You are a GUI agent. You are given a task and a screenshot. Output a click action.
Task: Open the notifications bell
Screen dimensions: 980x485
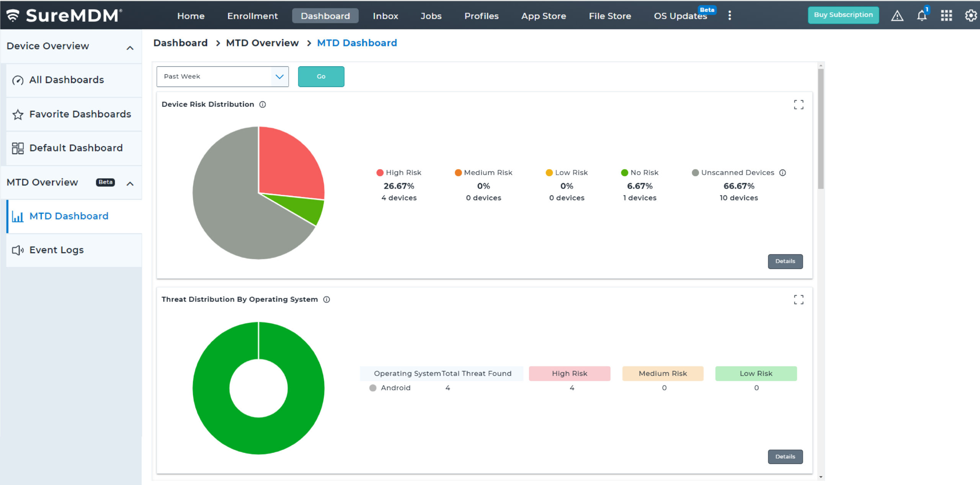point(922,16)
